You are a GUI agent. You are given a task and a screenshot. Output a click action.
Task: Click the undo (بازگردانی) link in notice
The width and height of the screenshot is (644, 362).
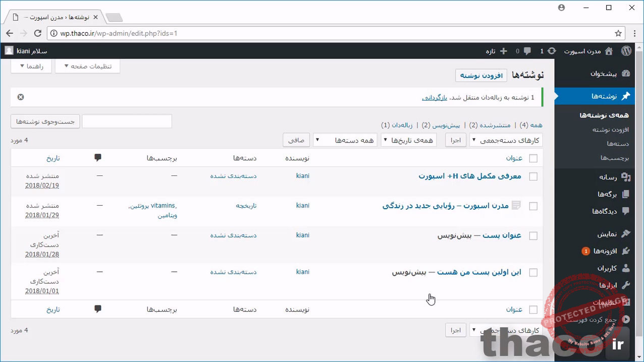click(435, 97)
